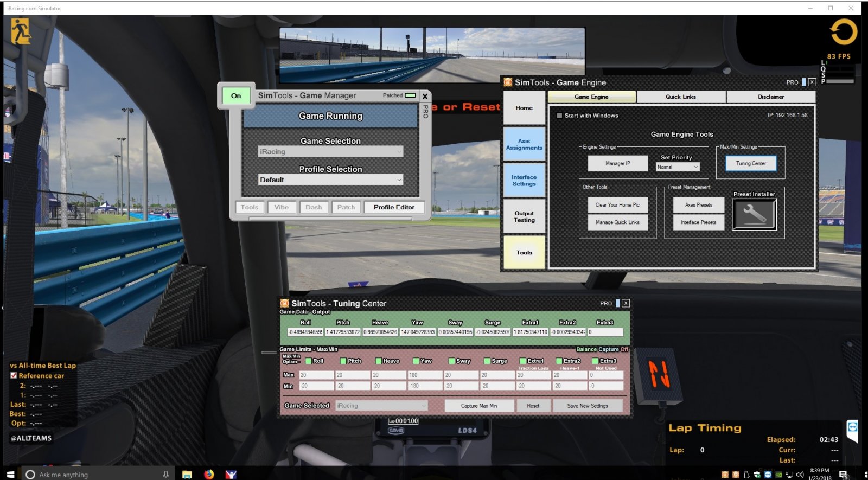This screenshot has width=868, height=480.
Task: Check the Extra1 Max/Min option
Action: click(x=523, y=361)
